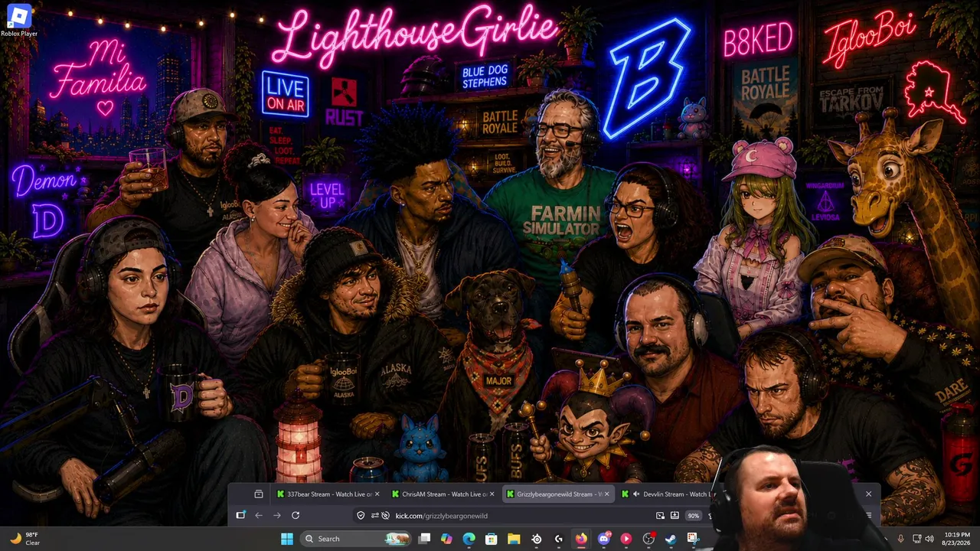Open the volume tray icon
This screenshot has height=551, width=980.
[929, 539]
